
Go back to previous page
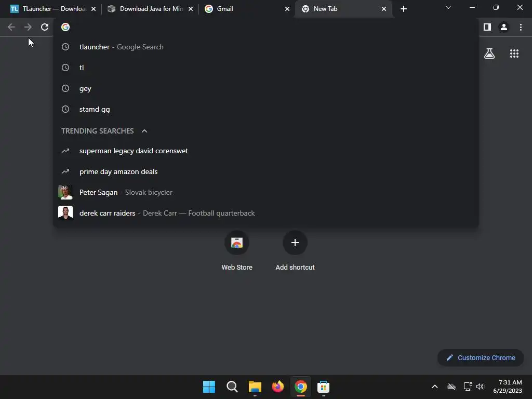(11, 27)
